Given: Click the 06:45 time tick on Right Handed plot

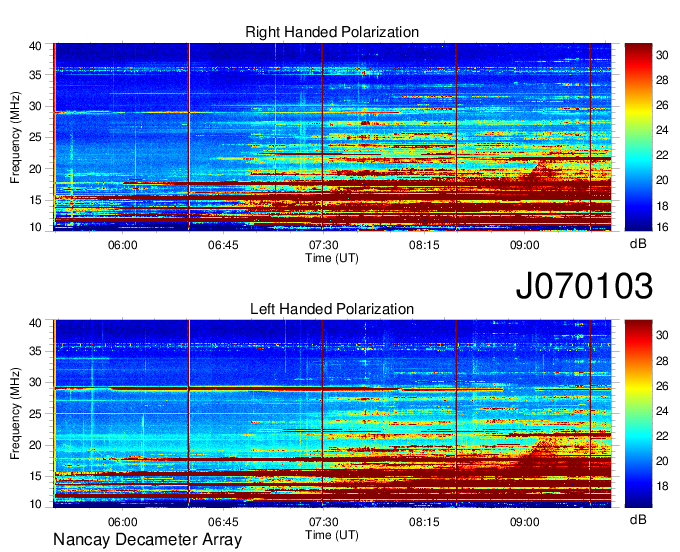Looking at the screenshot, I should pyautogui.click(x=223, y=245).
